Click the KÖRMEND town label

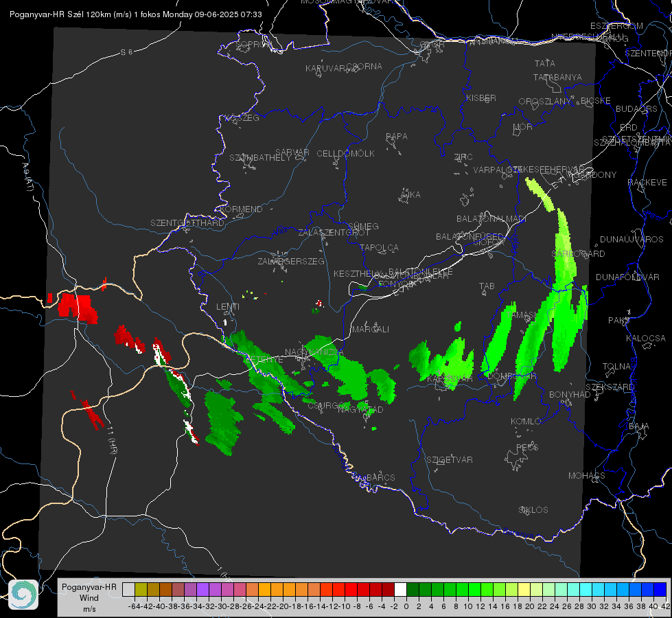click(x=242, y=209)
